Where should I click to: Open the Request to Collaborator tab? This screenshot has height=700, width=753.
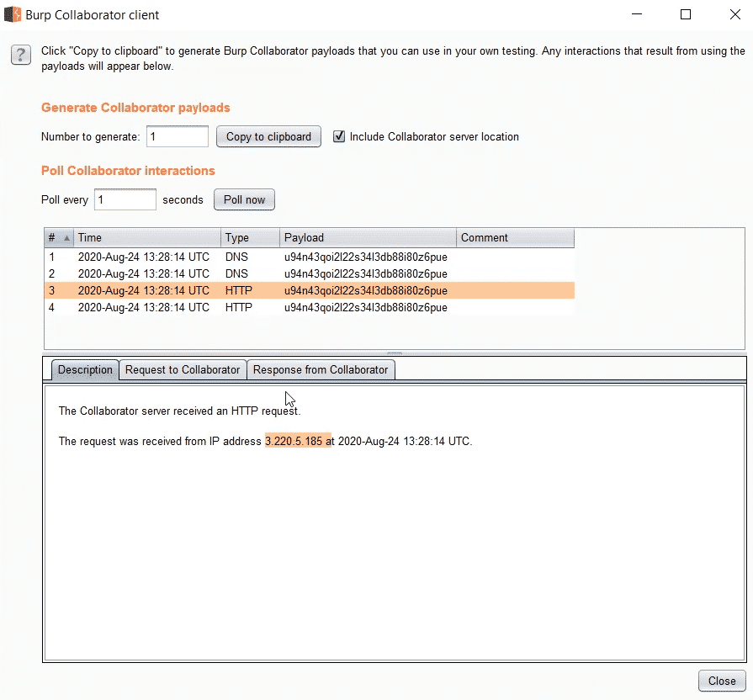click(x=183, y=369)
